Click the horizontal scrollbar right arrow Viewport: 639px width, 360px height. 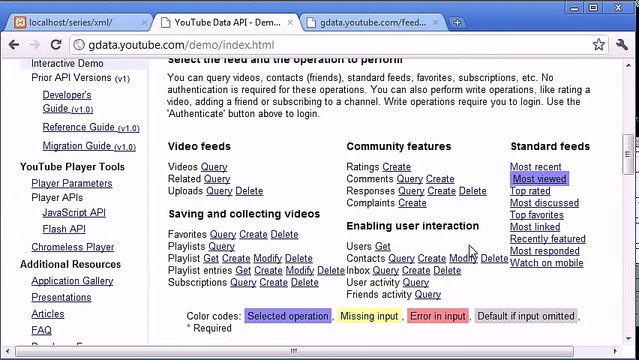615,351
